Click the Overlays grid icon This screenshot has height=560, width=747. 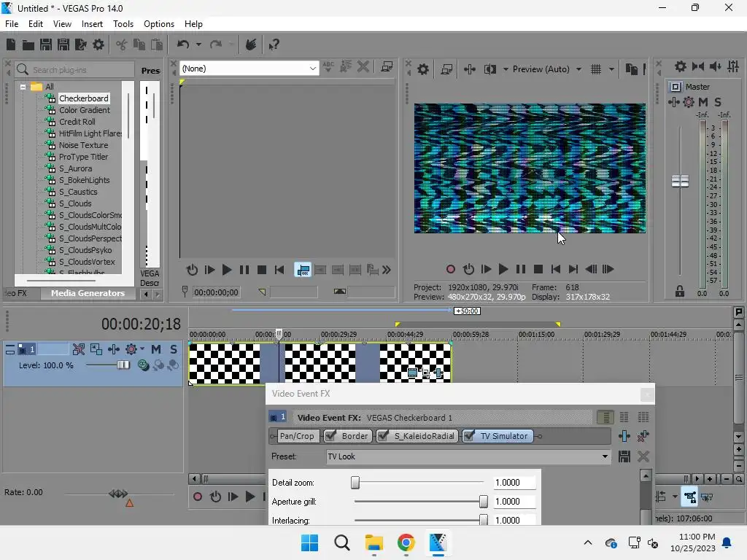[596, 69]
